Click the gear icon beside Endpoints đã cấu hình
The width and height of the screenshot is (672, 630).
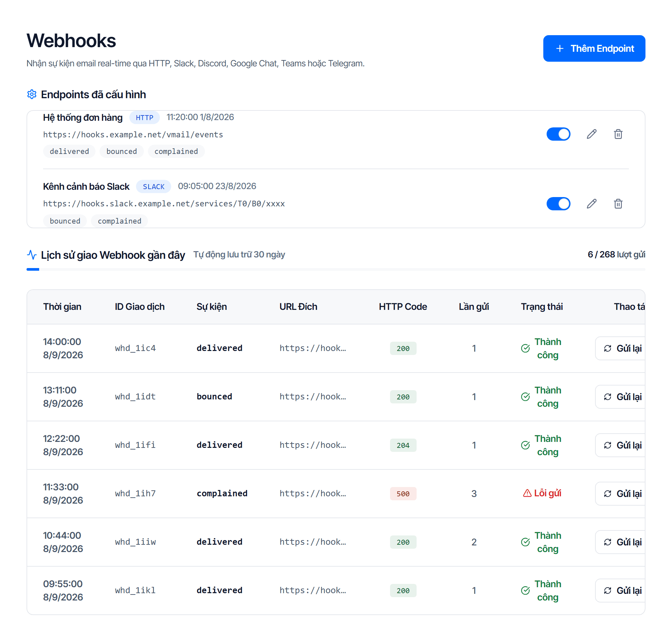pyautogui.click(x=32, y=94)
